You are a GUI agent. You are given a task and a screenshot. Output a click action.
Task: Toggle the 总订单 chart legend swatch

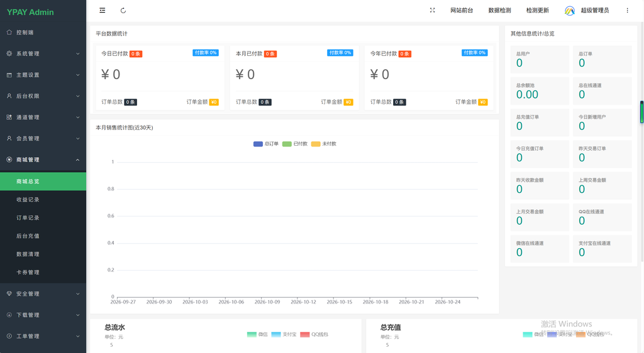tap(258, 144)
